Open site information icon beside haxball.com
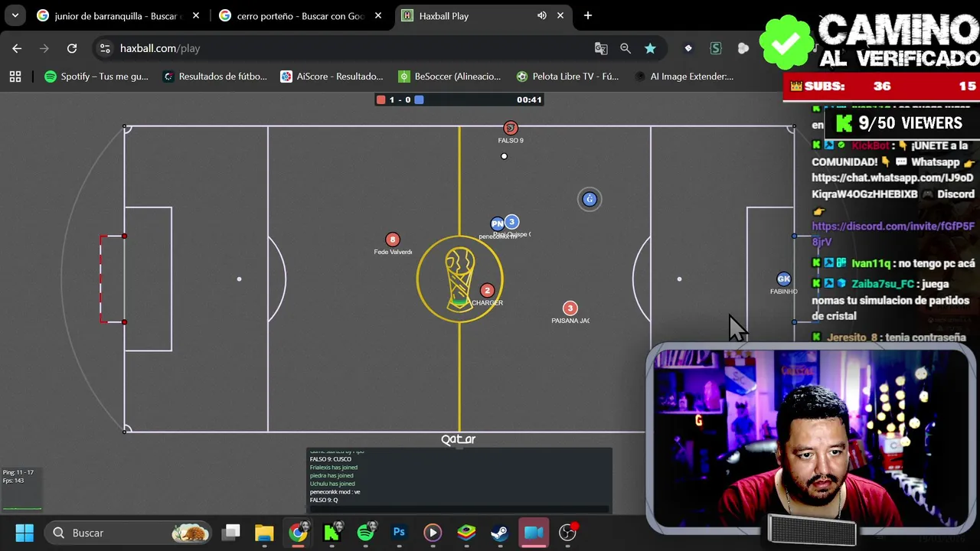The height and width of the screenshot is (551, 980). pos(105,48)
